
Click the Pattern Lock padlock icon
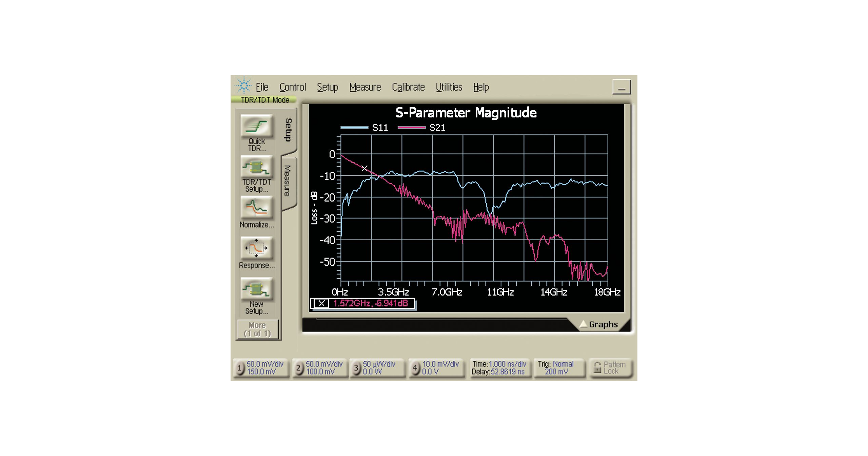click(597, 368)
